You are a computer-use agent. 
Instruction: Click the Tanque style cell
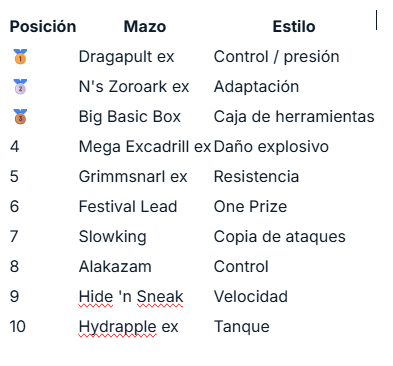[x=242, y=327]
